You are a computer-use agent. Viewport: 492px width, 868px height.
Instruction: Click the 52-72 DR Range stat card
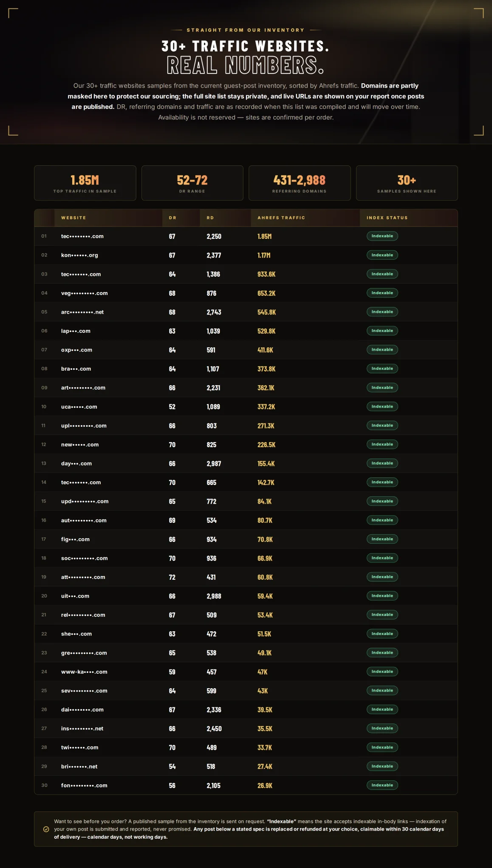click(192, 183)
